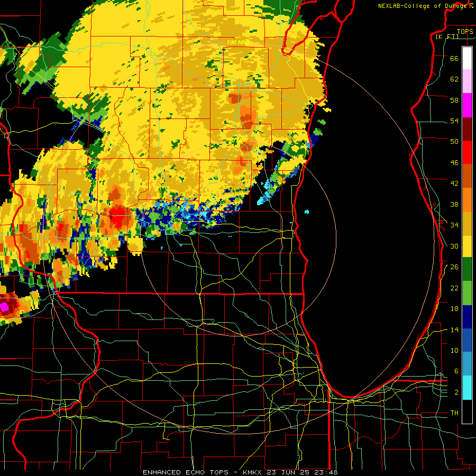Click the 22 legend value
Screen dimensions: 476x476
[x=454, y=288]
